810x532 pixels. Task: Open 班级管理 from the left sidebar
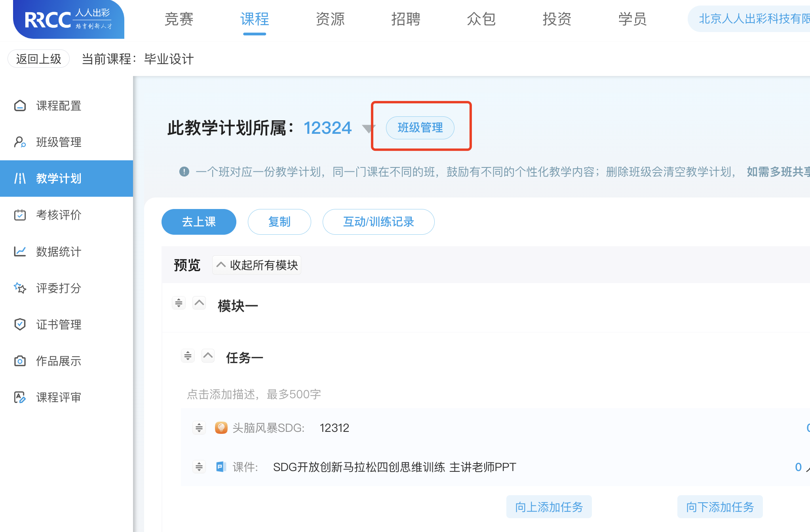click(58, 142)
